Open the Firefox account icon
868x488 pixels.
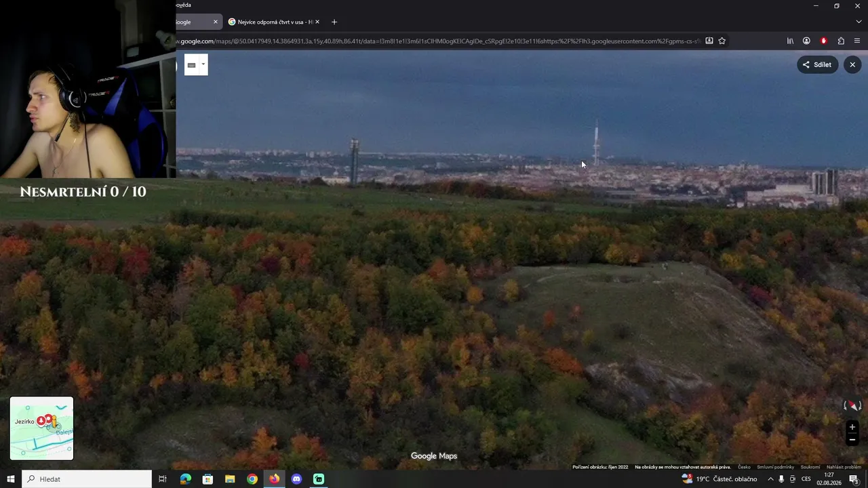[x=806, y=41]
